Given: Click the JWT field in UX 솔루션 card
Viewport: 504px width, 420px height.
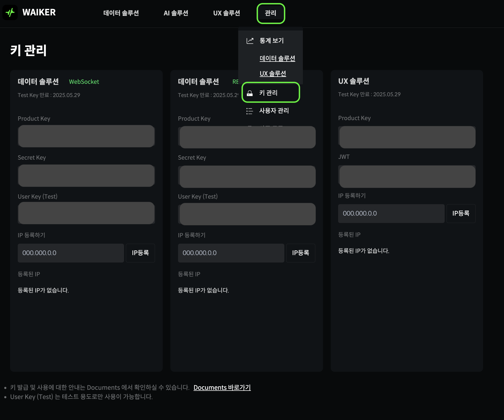Looking at the screenshot, I should pos(407,177).
